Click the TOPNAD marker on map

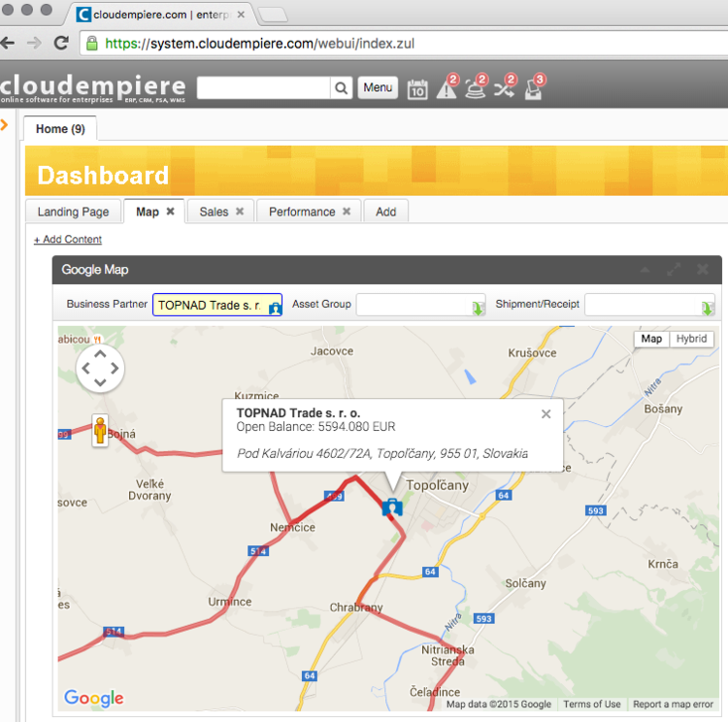tap(392, 507)
